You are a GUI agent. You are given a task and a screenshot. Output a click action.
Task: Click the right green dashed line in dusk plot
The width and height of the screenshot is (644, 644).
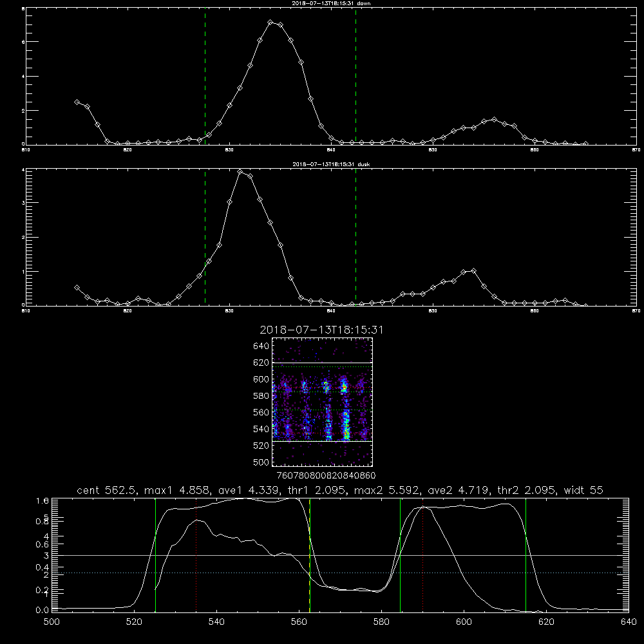355,237
